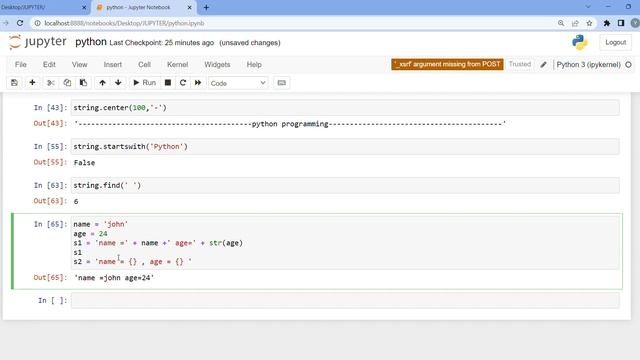Open the Edit menu
The height and width of the screenshot is (360, 640).
click(49, 64)
